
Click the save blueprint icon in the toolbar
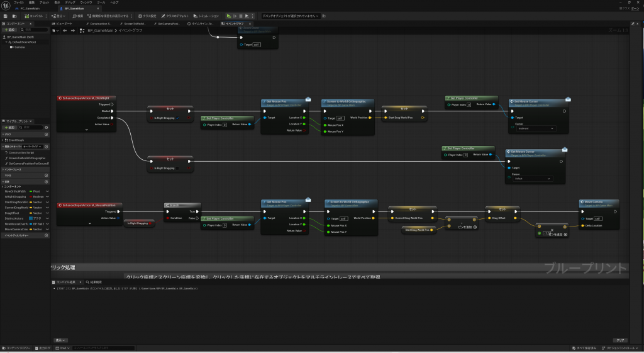tap(5, 16)
